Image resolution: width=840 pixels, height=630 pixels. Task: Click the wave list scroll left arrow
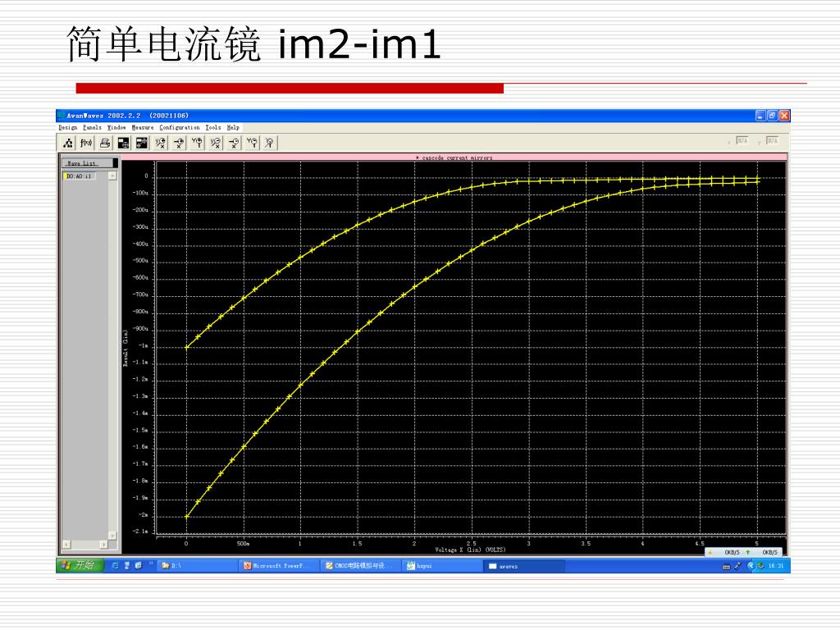tap(66, 545)
